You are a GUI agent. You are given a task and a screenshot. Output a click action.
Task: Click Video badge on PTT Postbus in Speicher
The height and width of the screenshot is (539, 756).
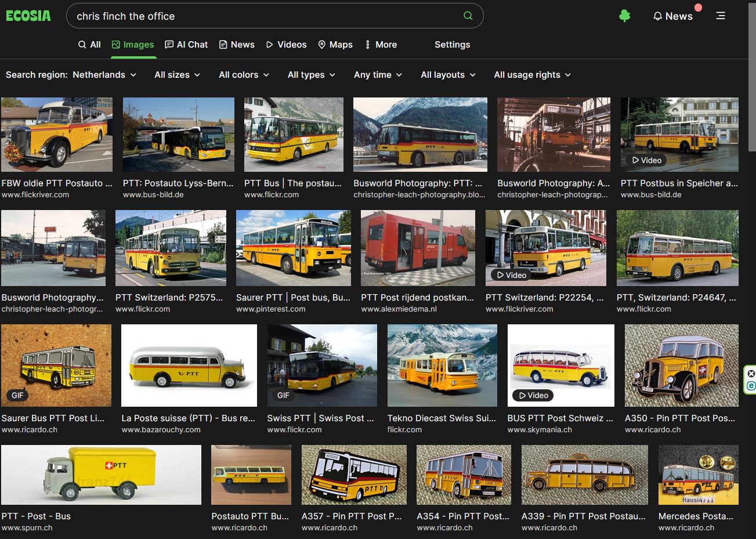pos(647,160)
